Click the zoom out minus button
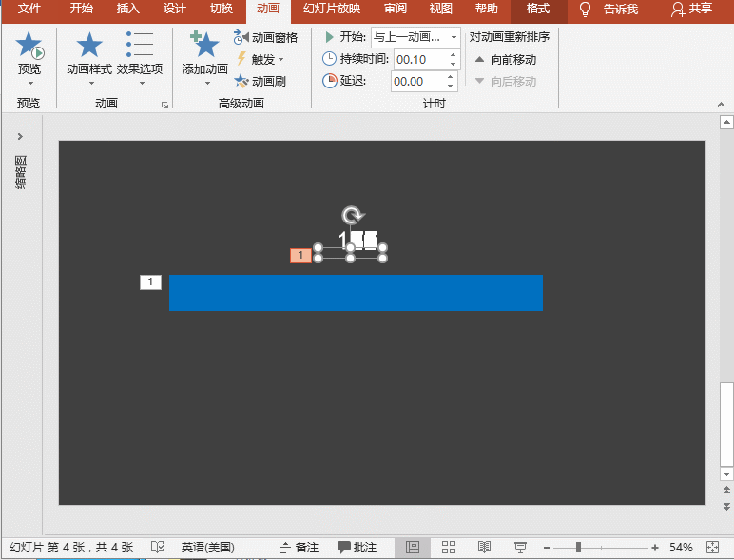The width and height of the screenshot is (734, 560). tap(547, 547)
